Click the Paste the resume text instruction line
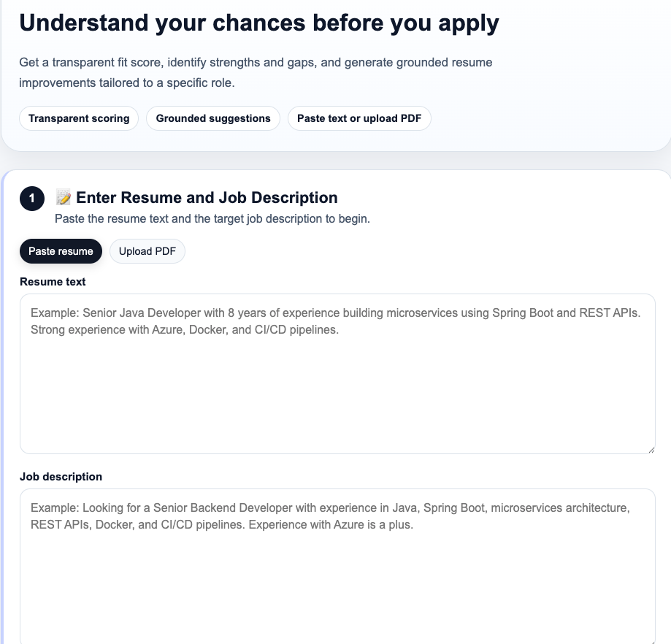This screenshot has height=644, width=671. (212, 218)
